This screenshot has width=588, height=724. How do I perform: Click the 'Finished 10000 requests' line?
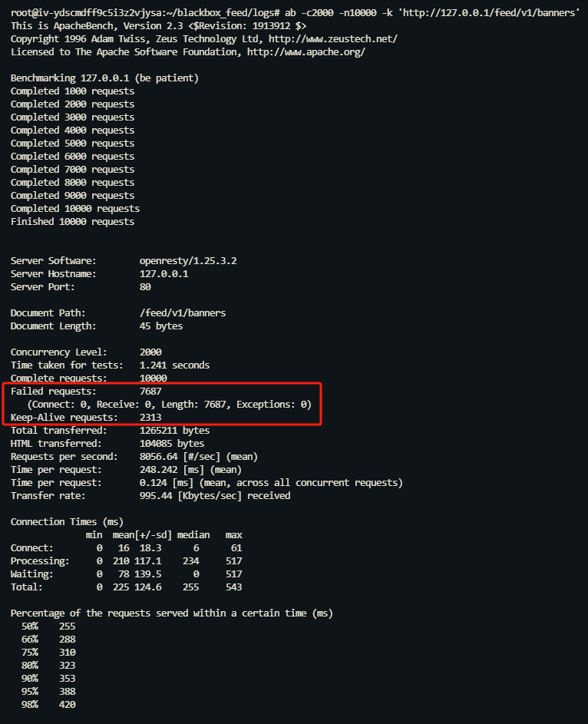72,222
